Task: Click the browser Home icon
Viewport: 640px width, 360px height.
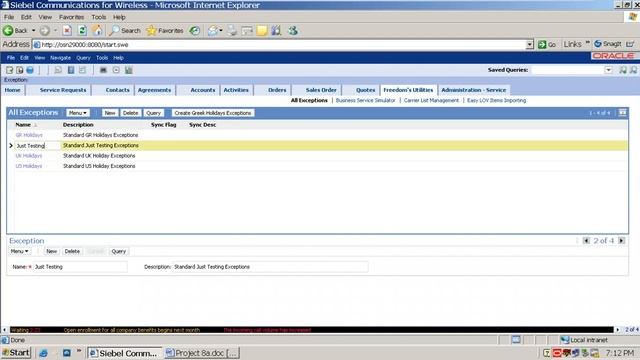Action: pyautogui.click(x=97, y=30)
